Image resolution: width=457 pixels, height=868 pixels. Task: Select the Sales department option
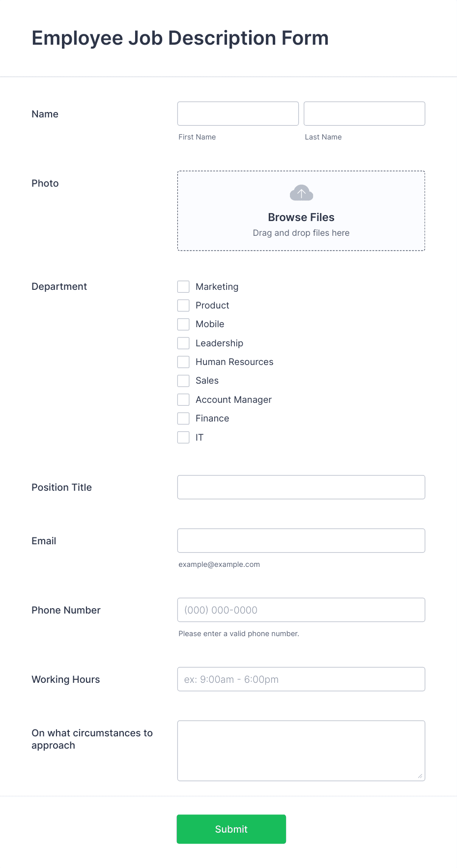pos(183,381)
